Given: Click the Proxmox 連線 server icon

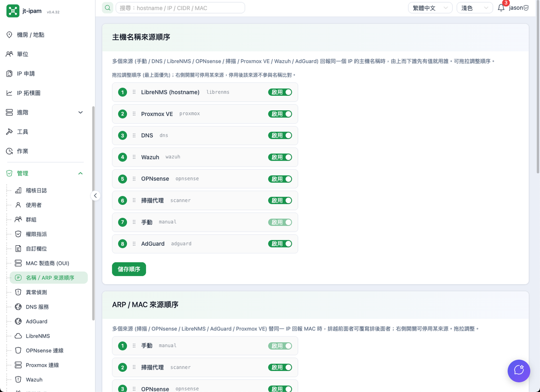Looking at the screenshot, I should pos(18,365).
